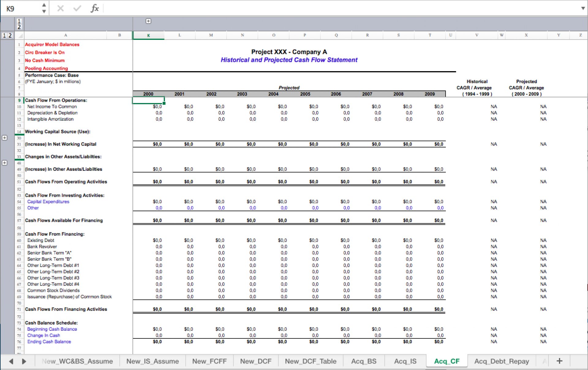The image size is (588, 370).
Task: Click the 'Circ Breaker Is On' cell
Action: click(x=45, y=52)
